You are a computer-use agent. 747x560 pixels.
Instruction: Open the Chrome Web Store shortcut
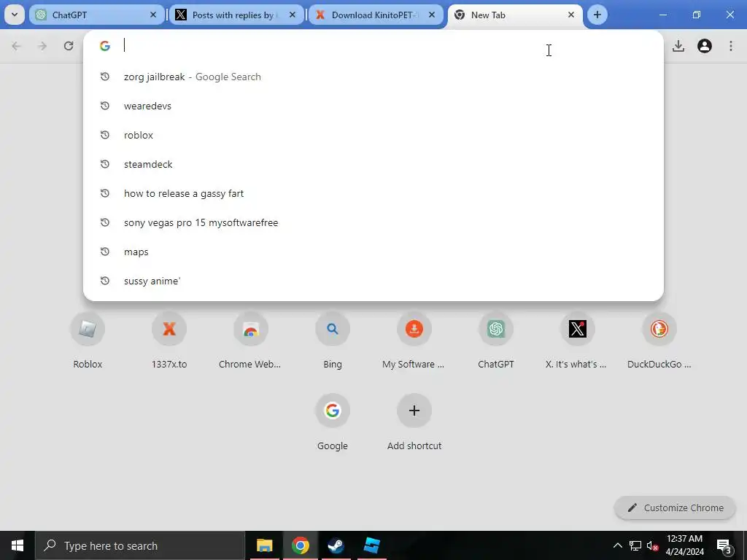point(251,341)
